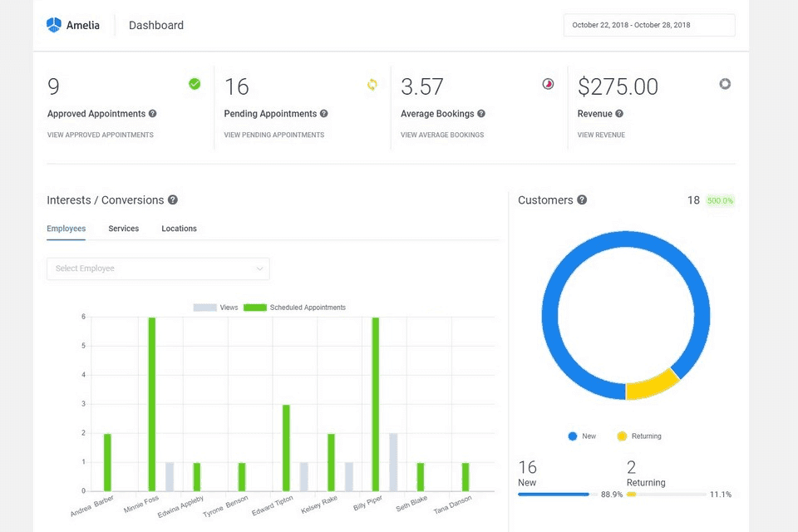Click the help icon next to Customers heading
Viewport: 798px width, 532px height.
[x=583, y=199]
